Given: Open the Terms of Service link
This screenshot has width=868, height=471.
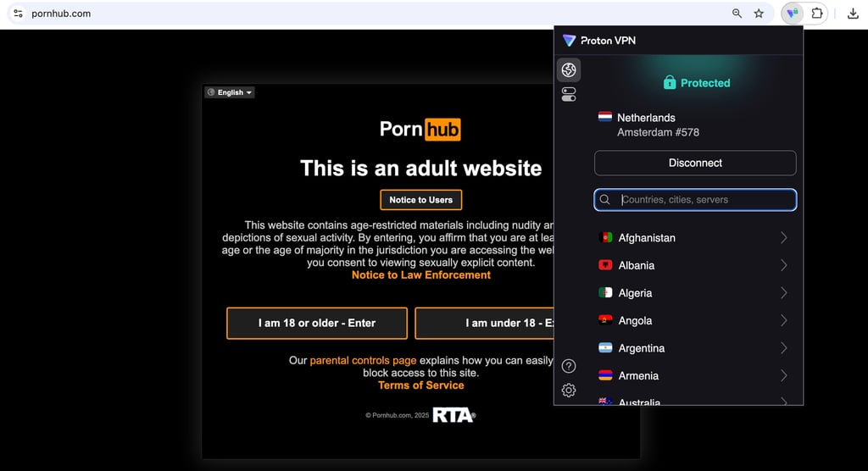Looking at the screenshot, I should coord(420,385).
